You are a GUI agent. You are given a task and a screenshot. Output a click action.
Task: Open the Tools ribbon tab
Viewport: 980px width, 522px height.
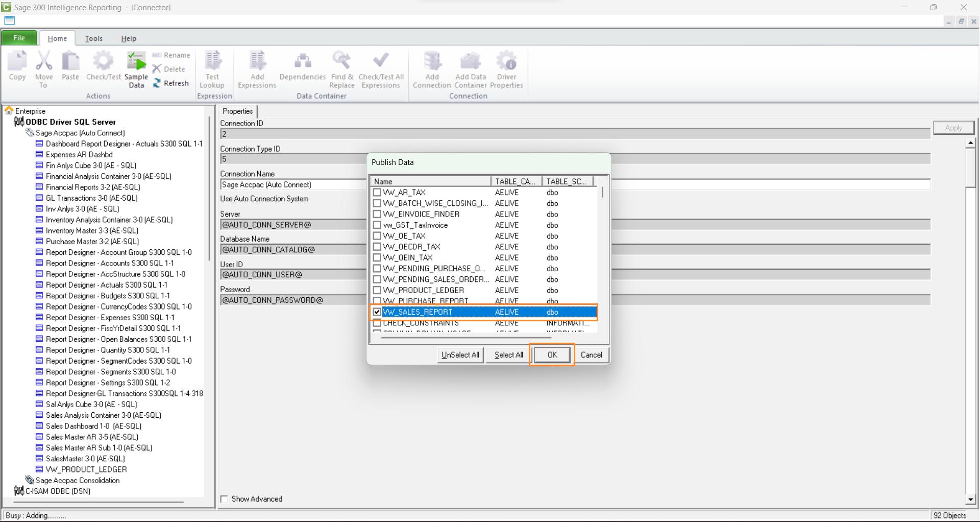click(94, 38)
